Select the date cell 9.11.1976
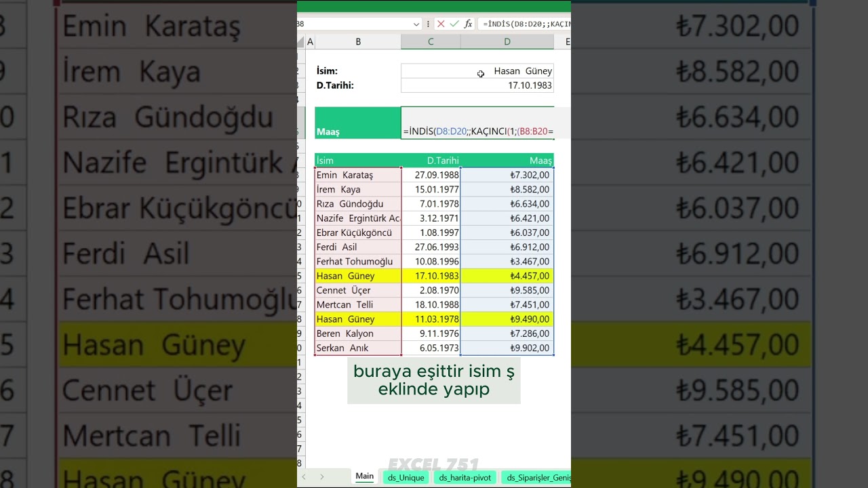Viewport: 868px width, 488px height. [x=431, y=333]
